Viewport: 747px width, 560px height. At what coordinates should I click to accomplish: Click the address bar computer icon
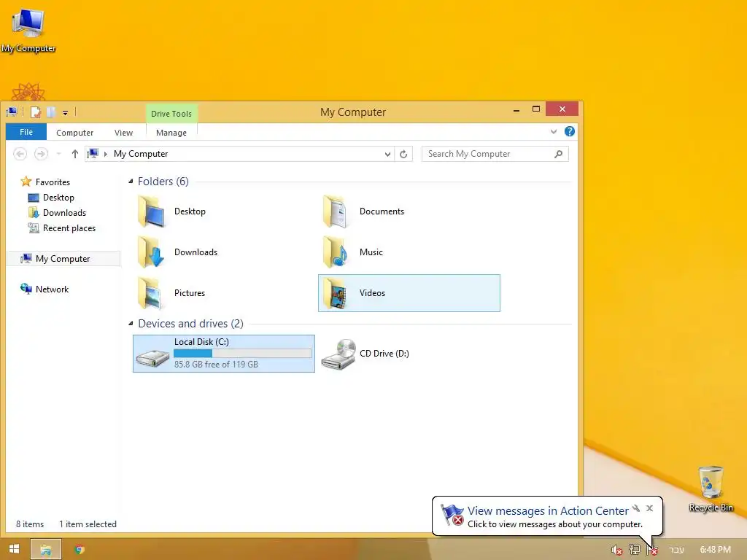point(93,153)
